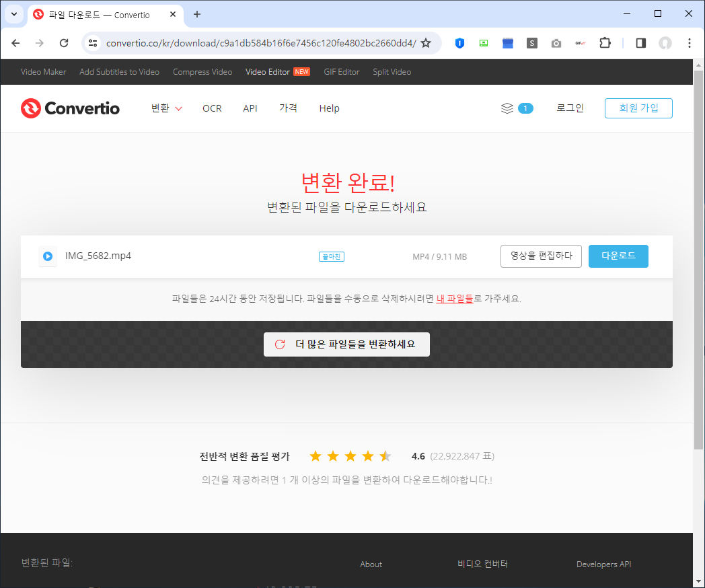Switch to the OCR menu item
Image resolution: width=705 pixels, height=588 pixels.
tap(212, 108)
